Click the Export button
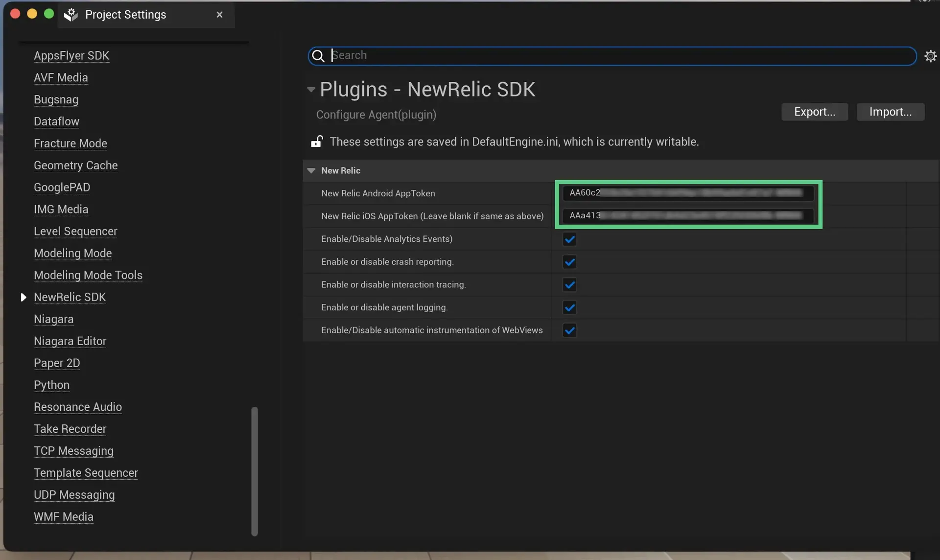Image resolution: width=940 pixels, height=560 pixels. (x=815, y=112)
